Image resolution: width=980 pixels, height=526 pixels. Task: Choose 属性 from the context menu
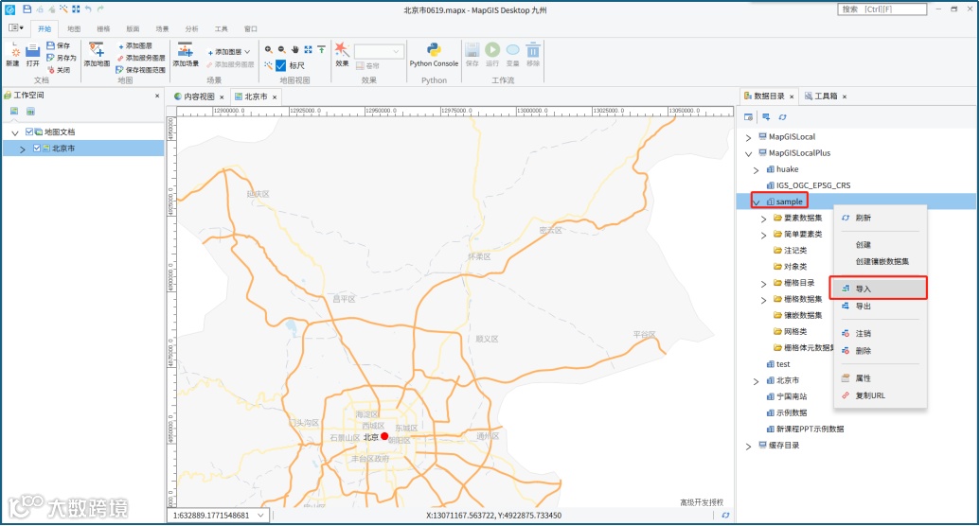click(879, 378)
